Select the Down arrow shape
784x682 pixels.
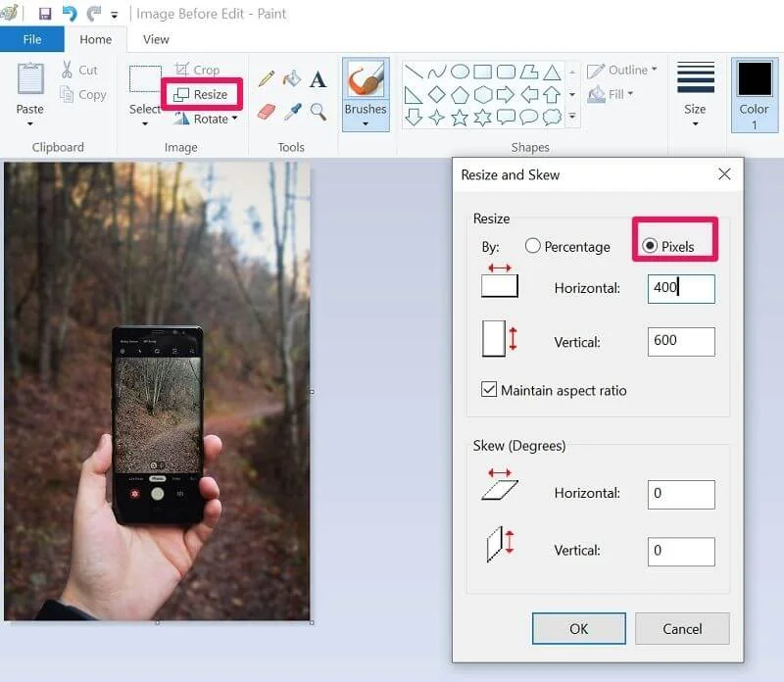pyautogui.click(x=414, y=118)
